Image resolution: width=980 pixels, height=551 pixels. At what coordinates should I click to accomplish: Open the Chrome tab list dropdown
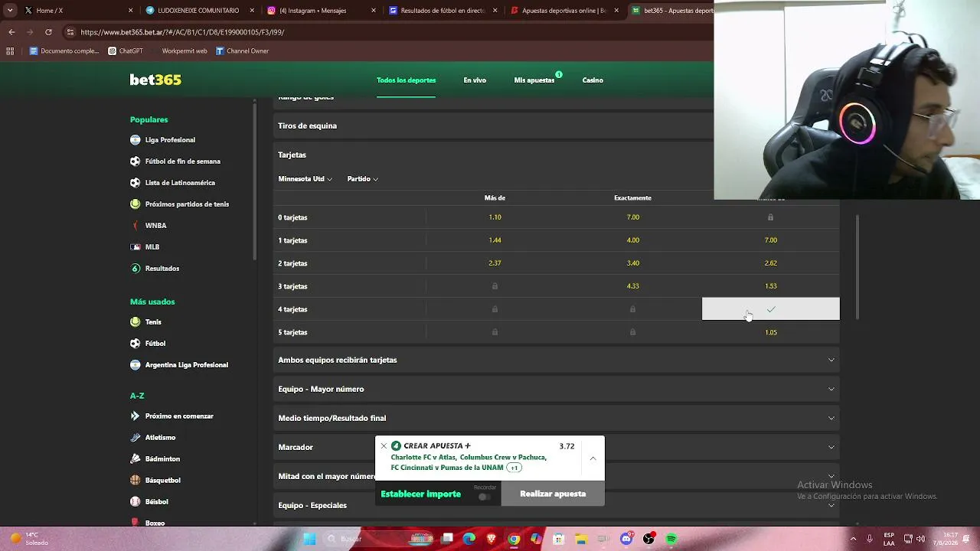point(10,11)
